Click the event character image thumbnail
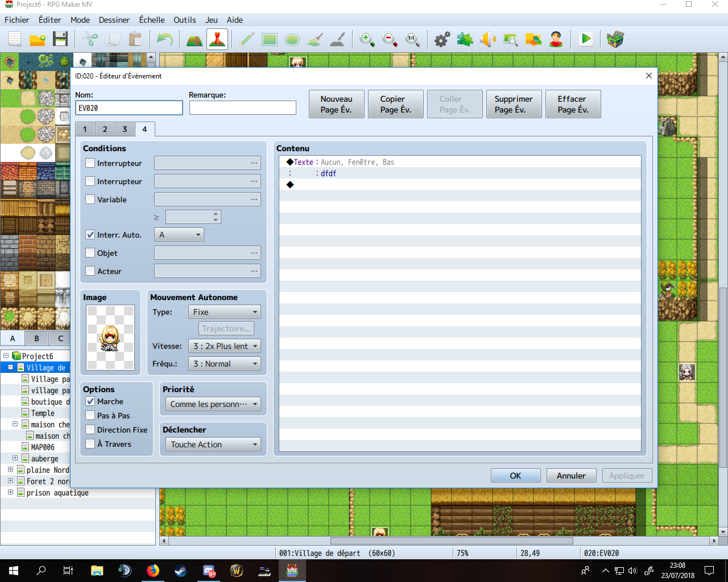The height and width of the screenshot is (582, 728). pos(110,338)
